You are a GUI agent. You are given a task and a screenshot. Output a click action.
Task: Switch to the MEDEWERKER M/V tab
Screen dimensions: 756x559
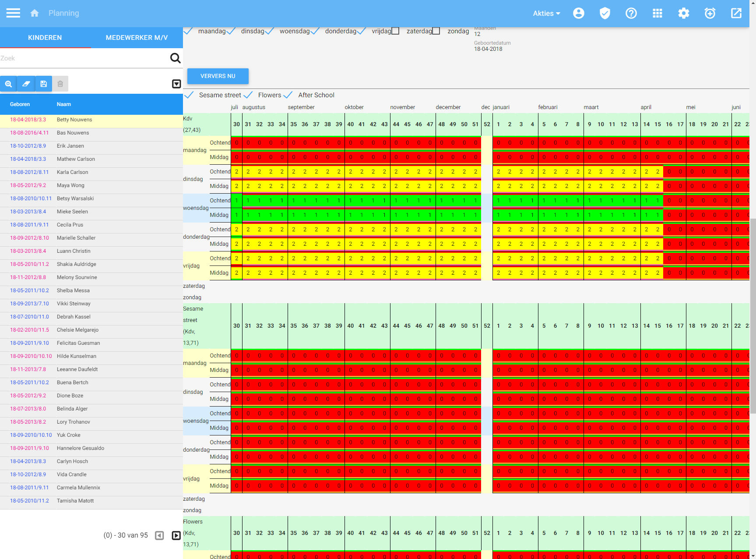tap(137, 38)
